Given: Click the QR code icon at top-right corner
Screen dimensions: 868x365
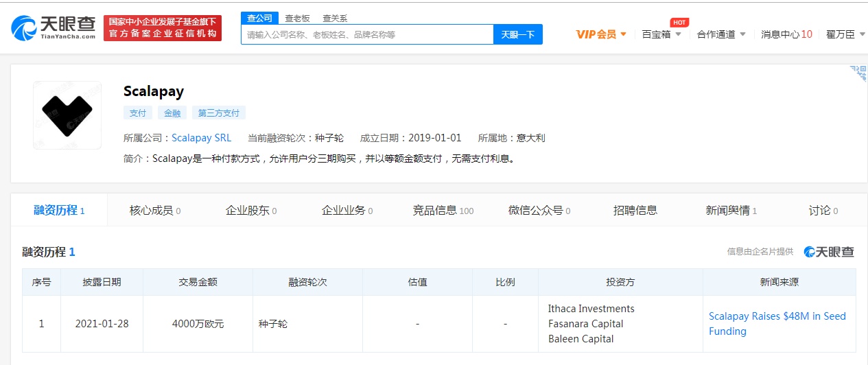Looking at the screenshot, I should coord(858,73).
